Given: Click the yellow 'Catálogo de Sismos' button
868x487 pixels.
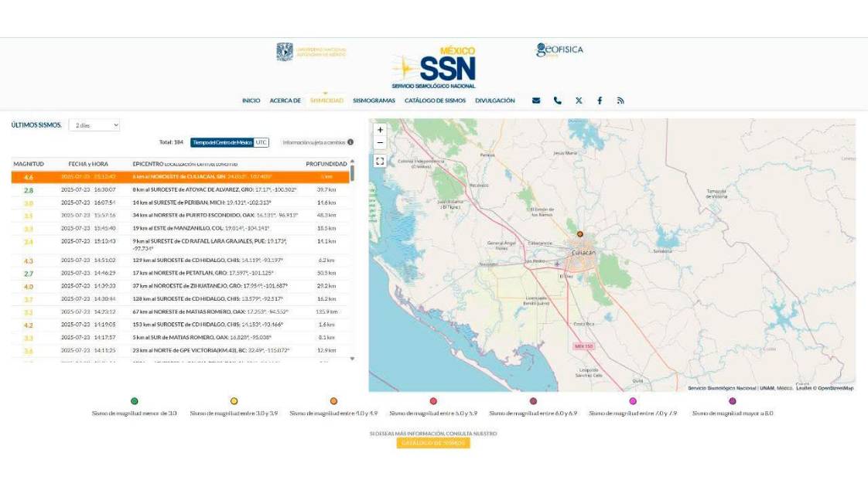Looking at the screenshot, I should [433, 443].
